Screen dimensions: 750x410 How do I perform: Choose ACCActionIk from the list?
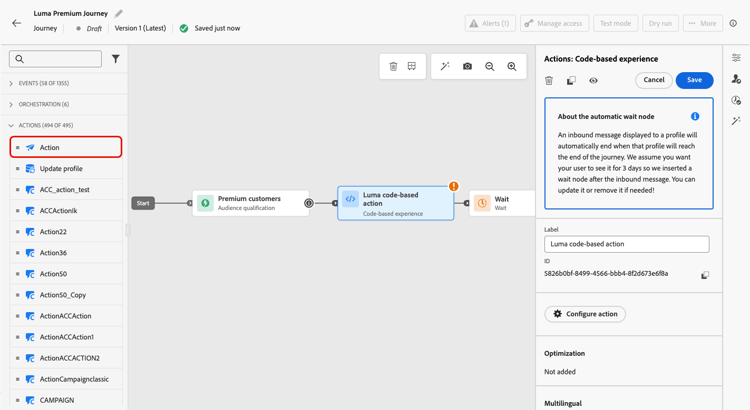(66, 211)
